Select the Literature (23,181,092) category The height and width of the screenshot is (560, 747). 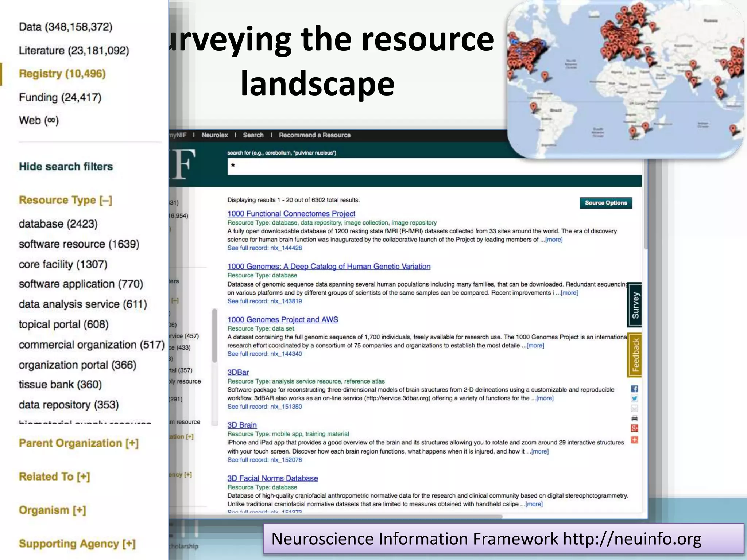click(x=74, y=50)
